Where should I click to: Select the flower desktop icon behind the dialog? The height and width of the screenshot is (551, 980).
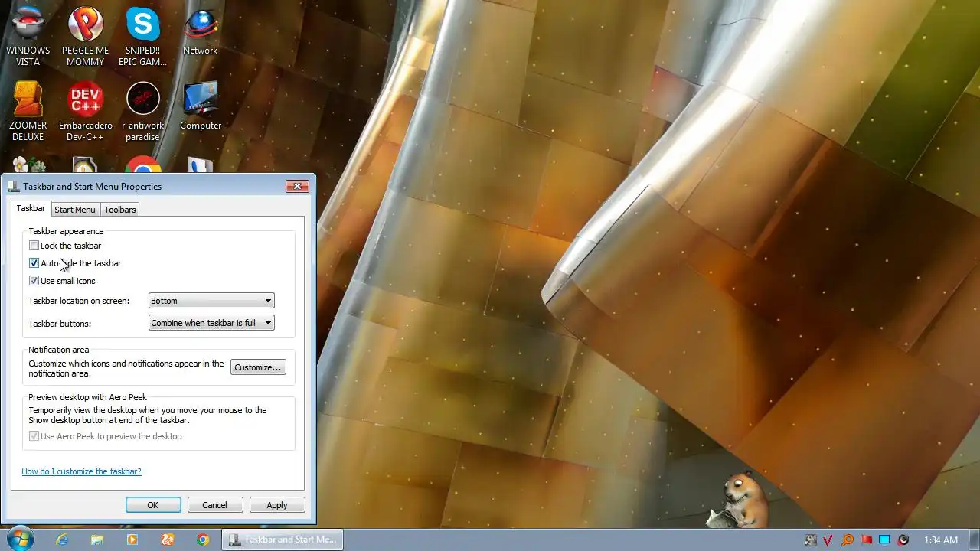point(28,165)
